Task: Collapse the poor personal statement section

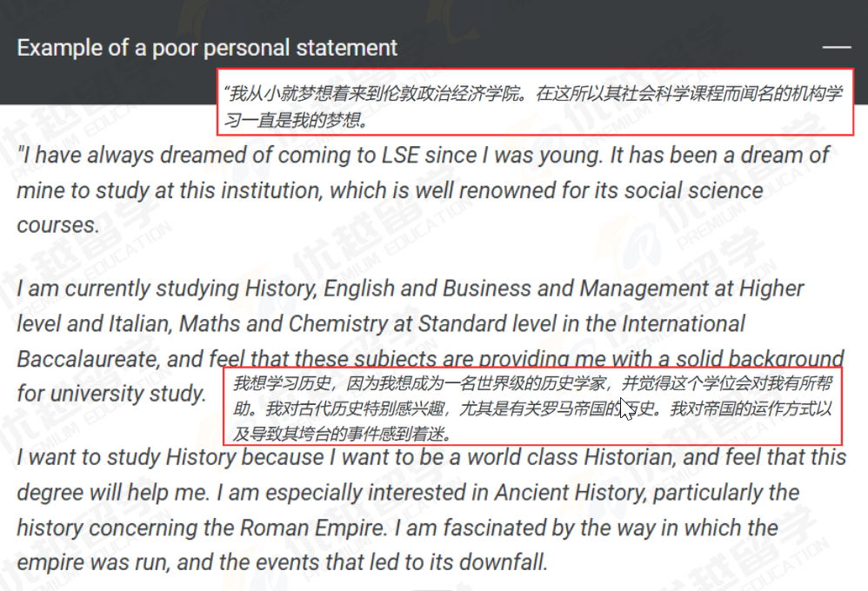Action: point(837,47)
